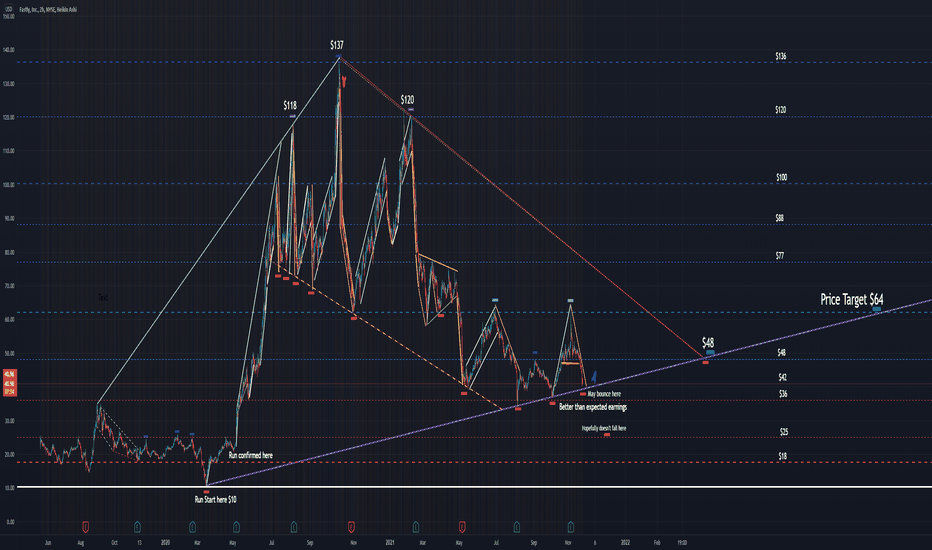The height and width of the screenshot is (550, 932).
Task: Select the Hopefully doesn't fall here note
Action: click(x=604, y=428)
